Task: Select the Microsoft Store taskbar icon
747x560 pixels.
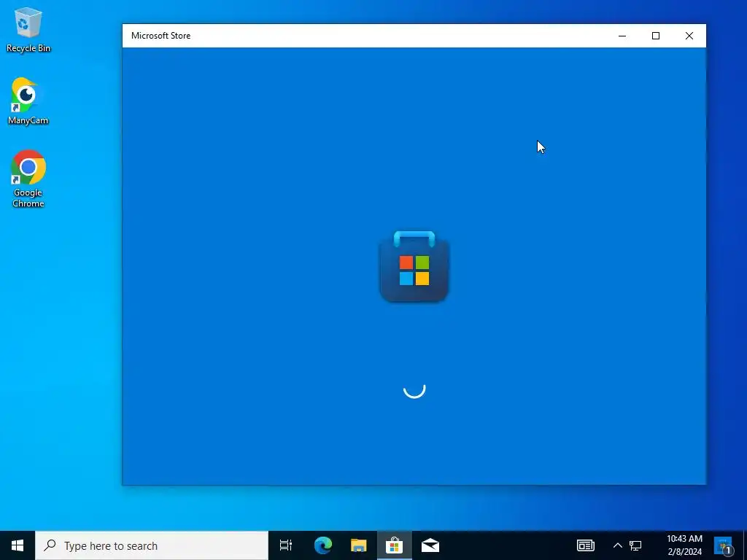Action: 395,545
